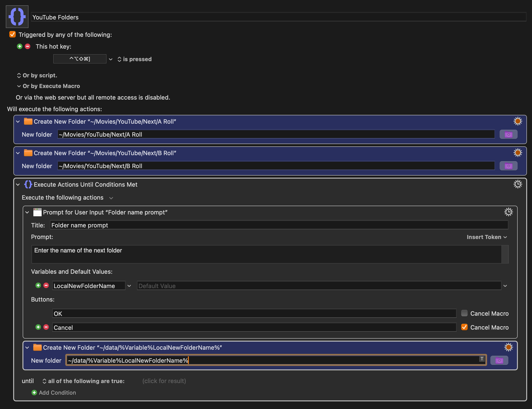Open the hot key dropdown arrow

pos(111,59)
